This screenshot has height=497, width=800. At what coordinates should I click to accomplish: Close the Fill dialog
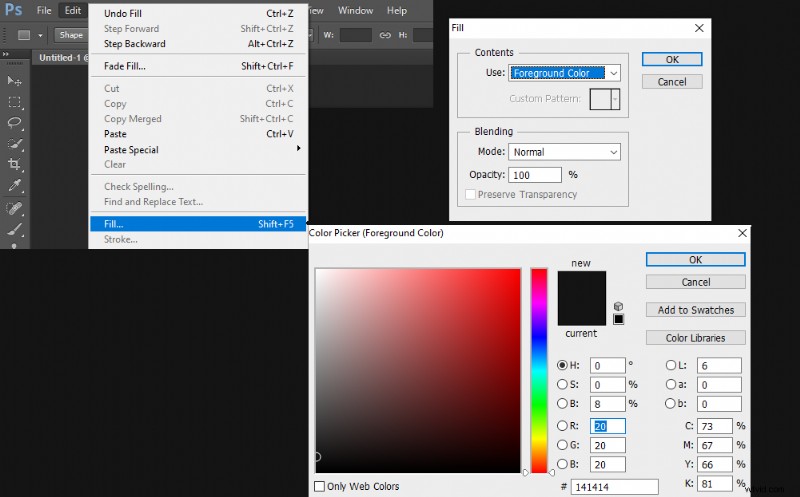click(699, 28)
